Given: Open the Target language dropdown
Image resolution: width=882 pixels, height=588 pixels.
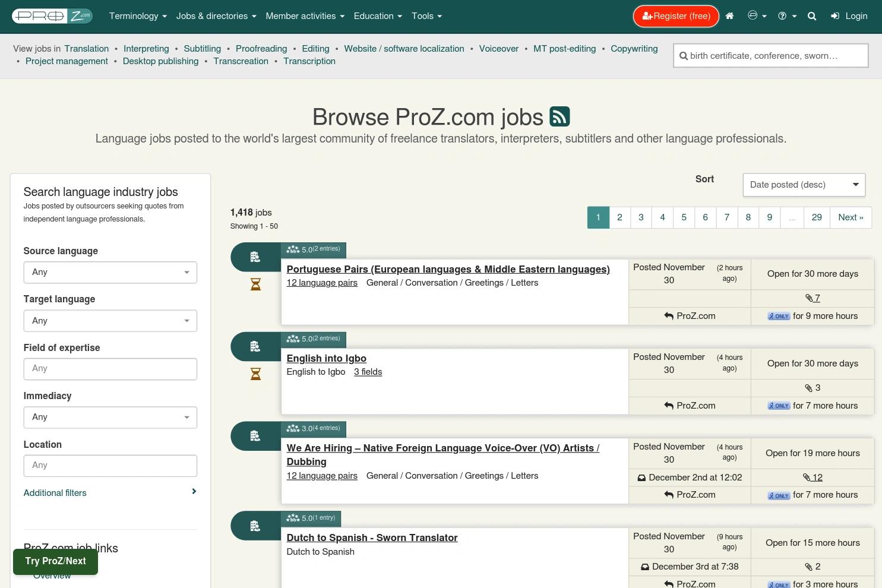Looking at the screenshot, I should pos(110,321).
